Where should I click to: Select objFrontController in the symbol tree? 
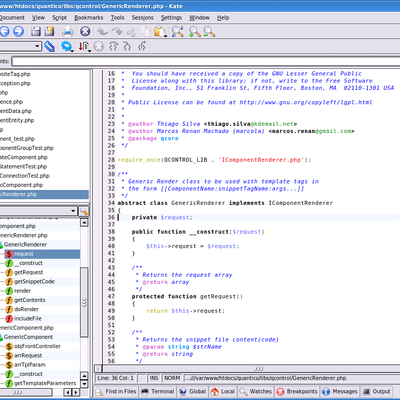click(x=37, y=346)
